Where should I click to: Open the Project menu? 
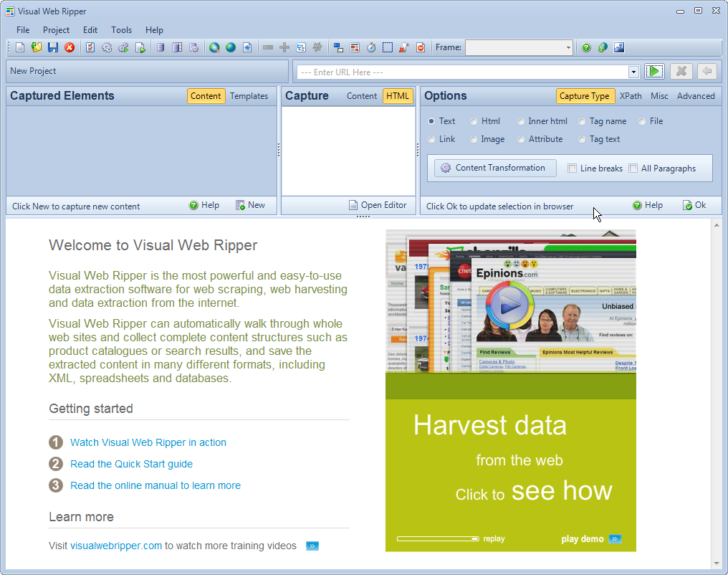56,29
